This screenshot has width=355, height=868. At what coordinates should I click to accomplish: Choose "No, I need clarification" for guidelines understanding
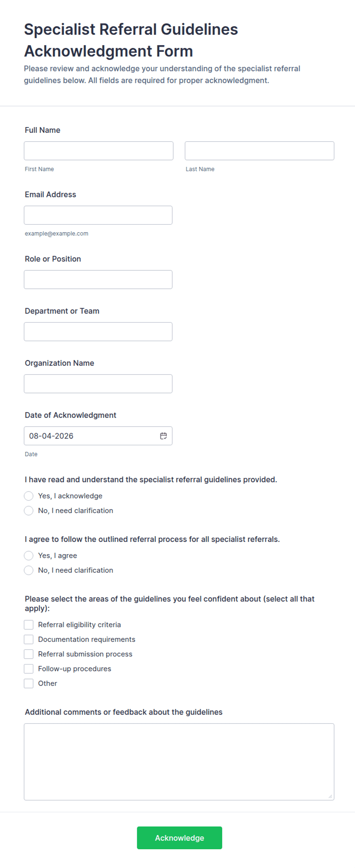[29, 511]
